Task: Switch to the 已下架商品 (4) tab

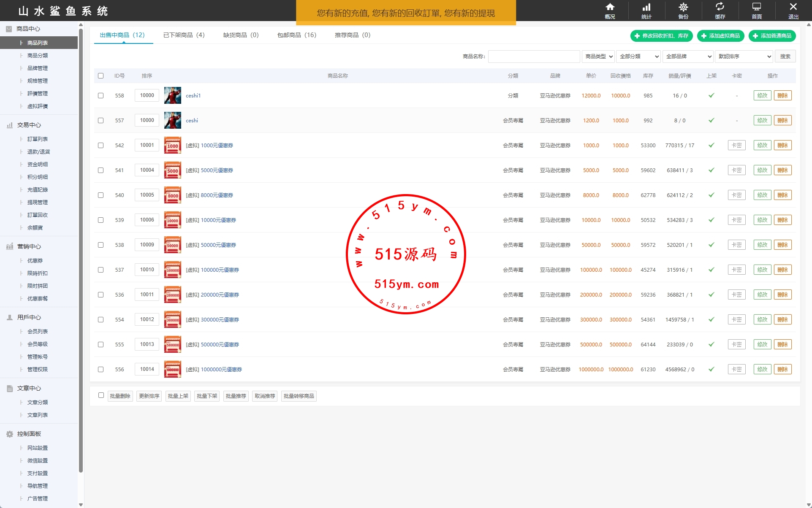Action: tap(184, 35)
